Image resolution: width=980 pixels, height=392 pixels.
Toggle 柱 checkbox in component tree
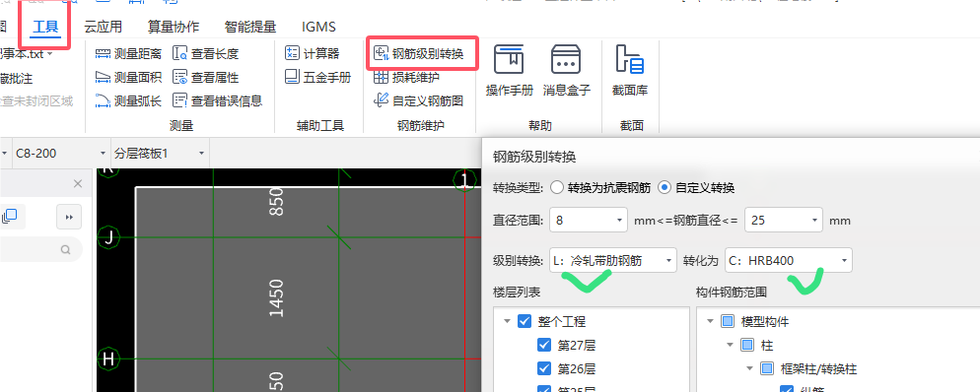click(x=747, y=345)
